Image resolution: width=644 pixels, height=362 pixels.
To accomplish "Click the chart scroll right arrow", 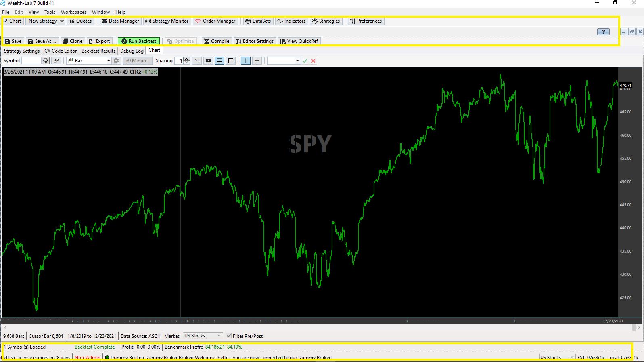I will coord(638,327).
